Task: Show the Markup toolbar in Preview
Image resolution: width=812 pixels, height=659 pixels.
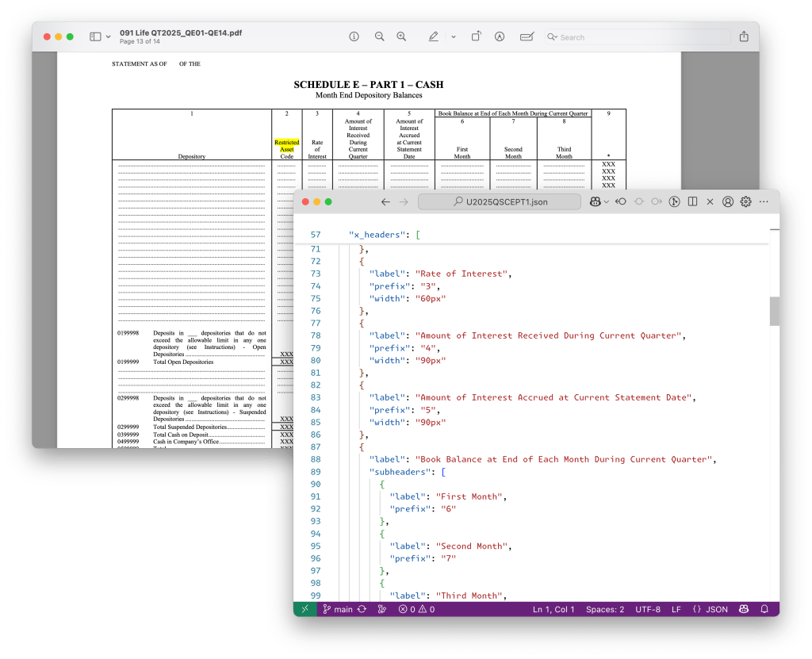Action: pos(500,36)
